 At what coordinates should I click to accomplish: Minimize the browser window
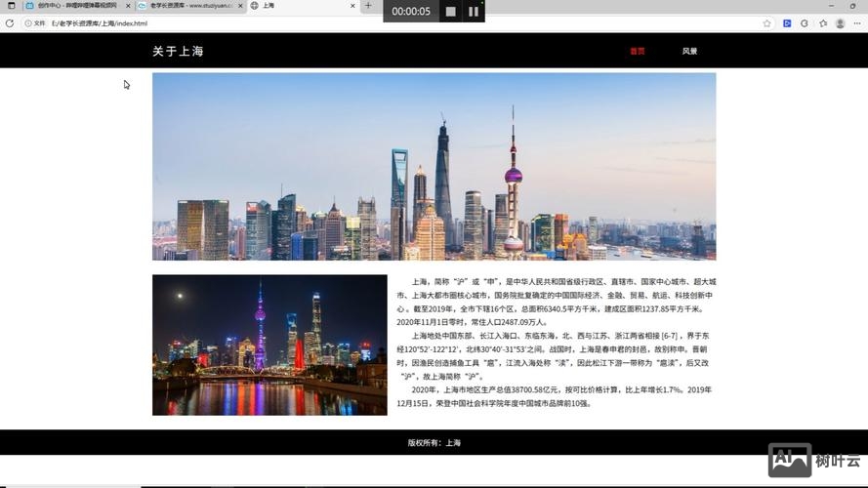point(831,6)
